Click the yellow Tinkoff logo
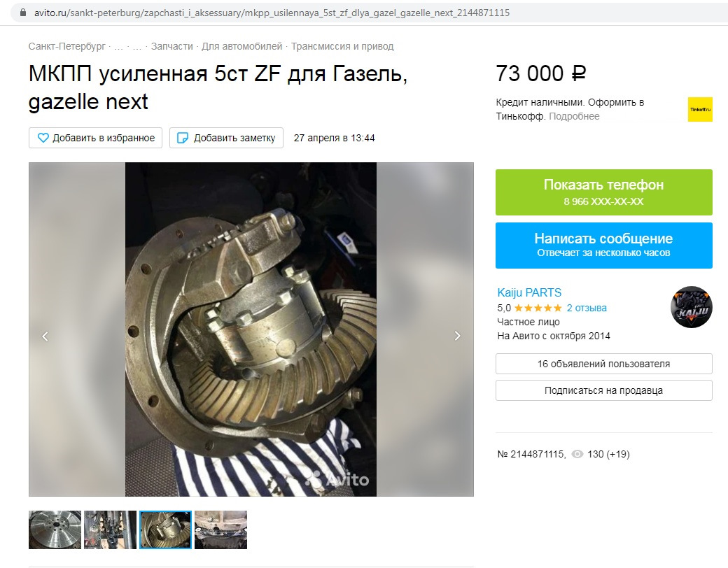The image size is (728, 568). coord(700,110)
